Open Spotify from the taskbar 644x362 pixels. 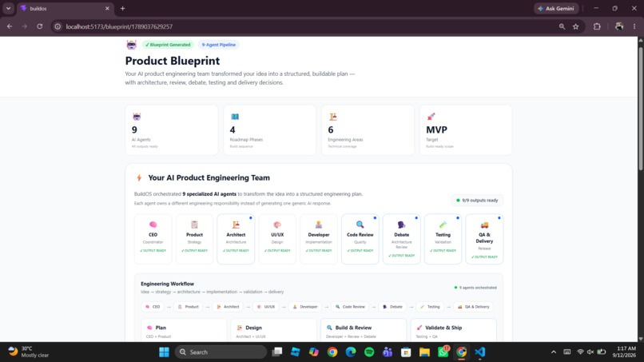coord(369,352)
